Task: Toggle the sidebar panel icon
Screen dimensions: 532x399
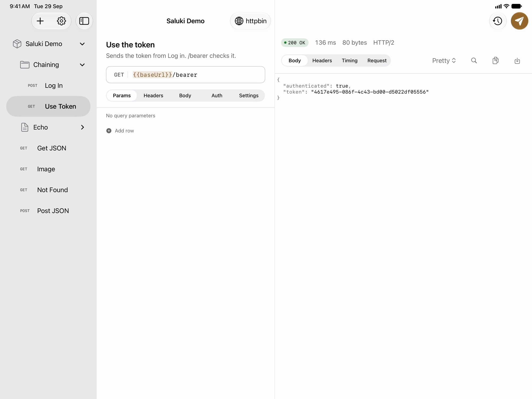Action: coord(84,21)
